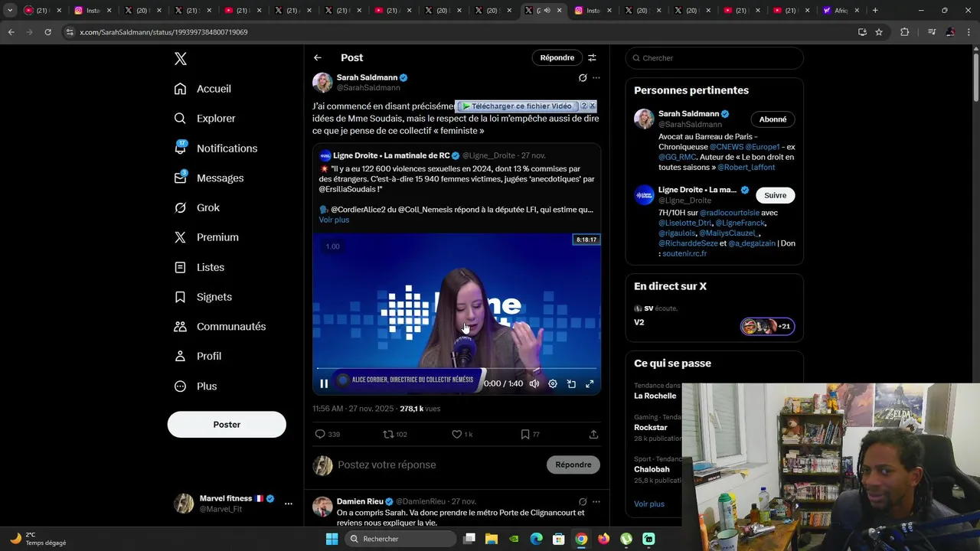Click the Répondre button at post top
This screenshot has height=551, width=980.
pos(557,58)
